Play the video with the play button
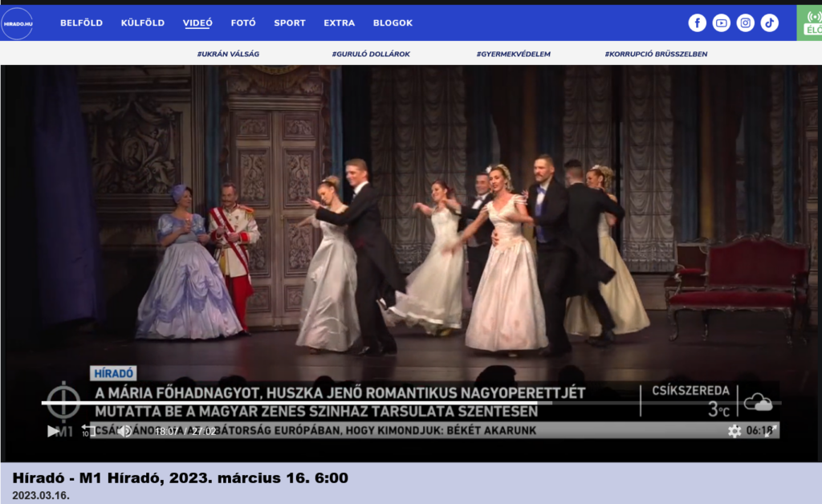The image size is (822, 504). 53,431
